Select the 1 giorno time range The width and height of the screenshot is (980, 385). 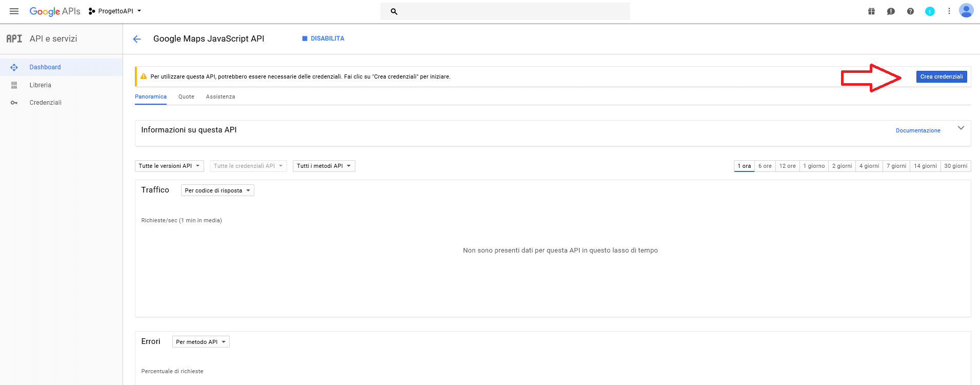click(x=814, y=166)
